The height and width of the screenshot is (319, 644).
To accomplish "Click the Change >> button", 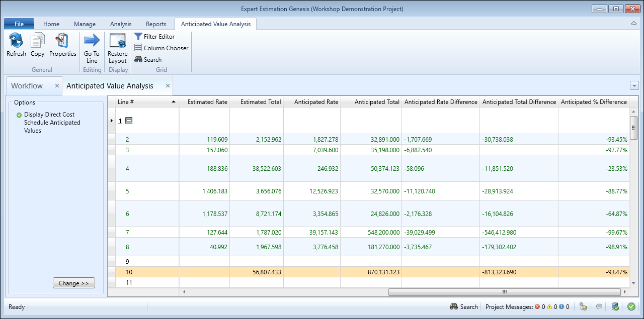I will coord(73,283).
